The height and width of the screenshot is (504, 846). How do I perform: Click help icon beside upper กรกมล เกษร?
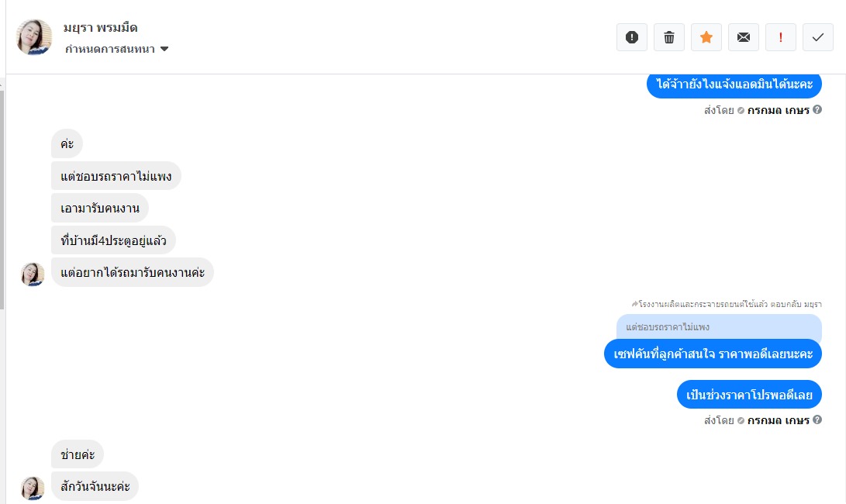[x=817, y=109]
